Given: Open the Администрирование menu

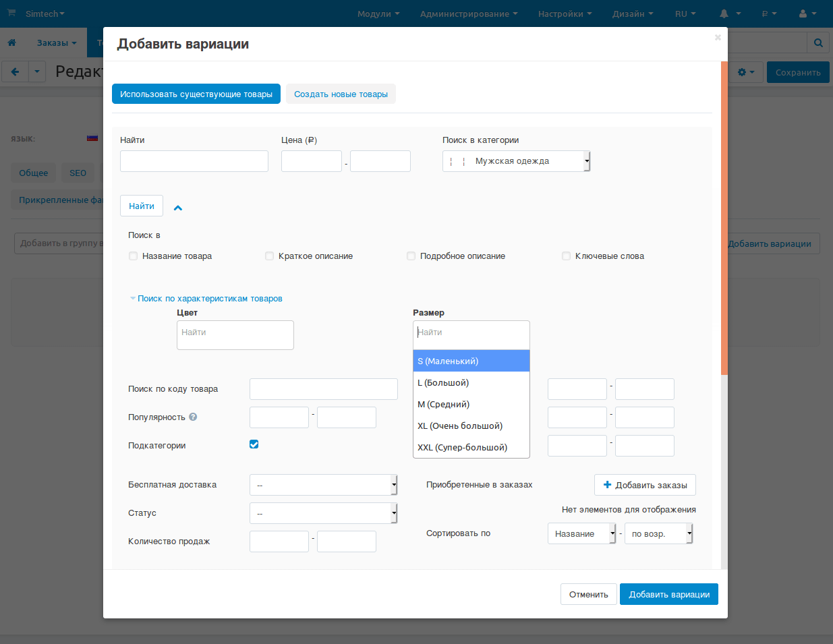Looking at the screenshot, I should [x=468, y=13].
